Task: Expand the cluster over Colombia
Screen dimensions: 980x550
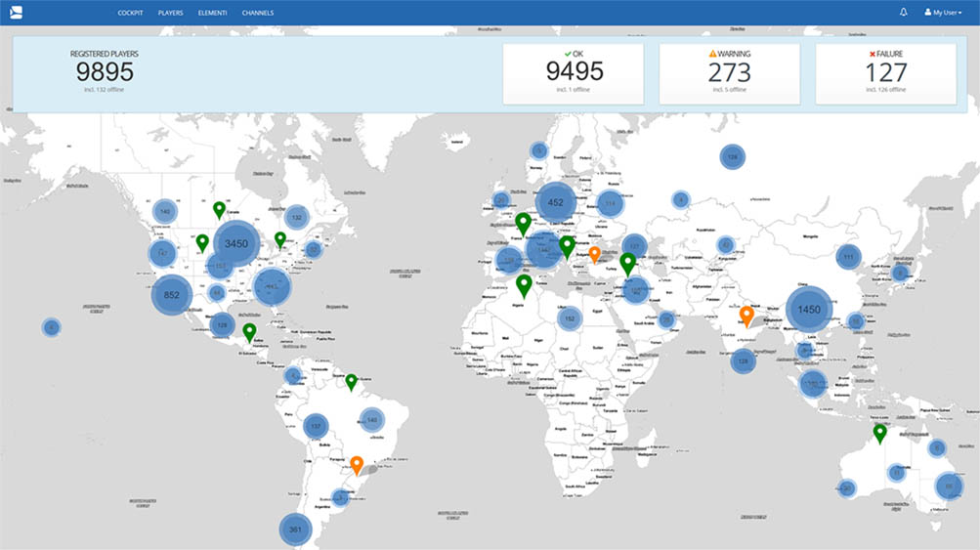Action: point(292,376)
